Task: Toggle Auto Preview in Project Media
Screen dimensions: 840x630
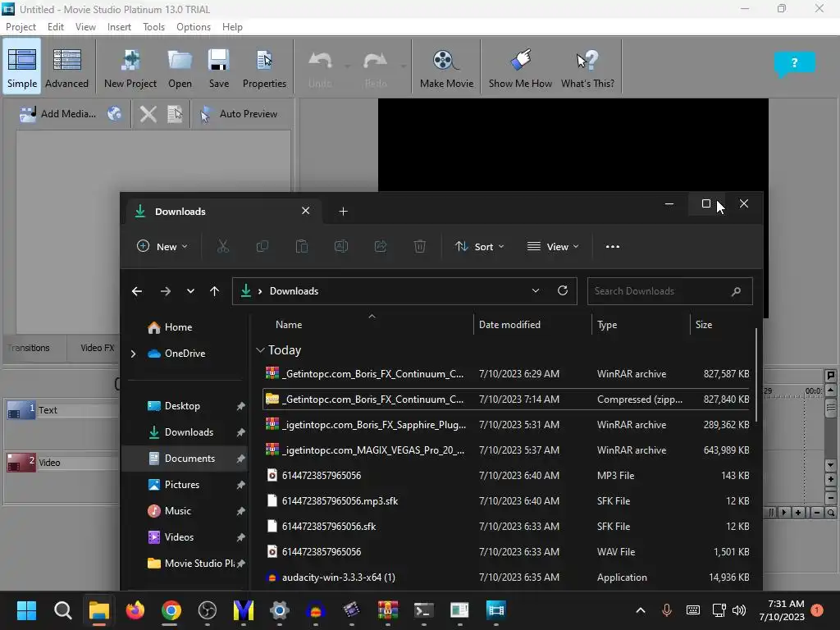Action: (239, 113)
